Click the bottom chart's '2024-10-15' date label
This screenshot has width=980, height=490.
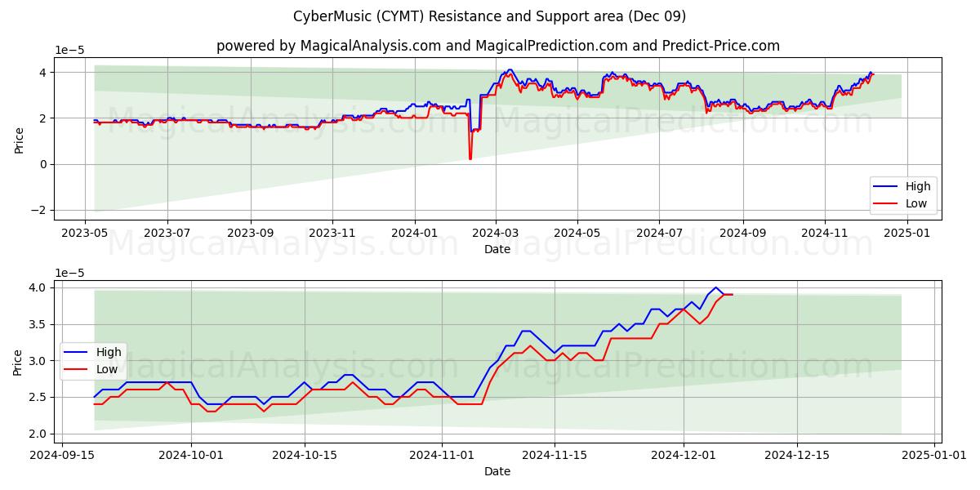305,457
